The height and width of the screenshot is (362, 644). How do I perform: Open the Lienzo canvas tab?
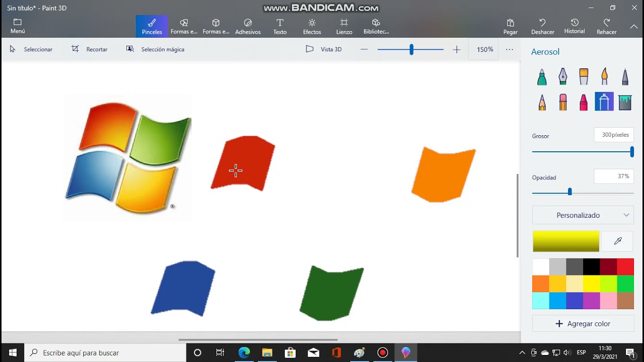point(344,27)
